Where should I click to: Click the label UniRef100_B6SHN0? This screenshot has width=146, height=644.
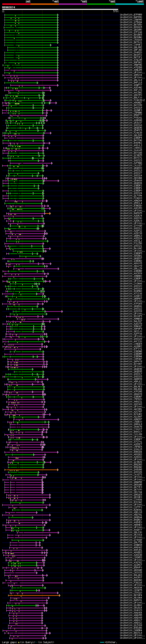click(131, 37)
